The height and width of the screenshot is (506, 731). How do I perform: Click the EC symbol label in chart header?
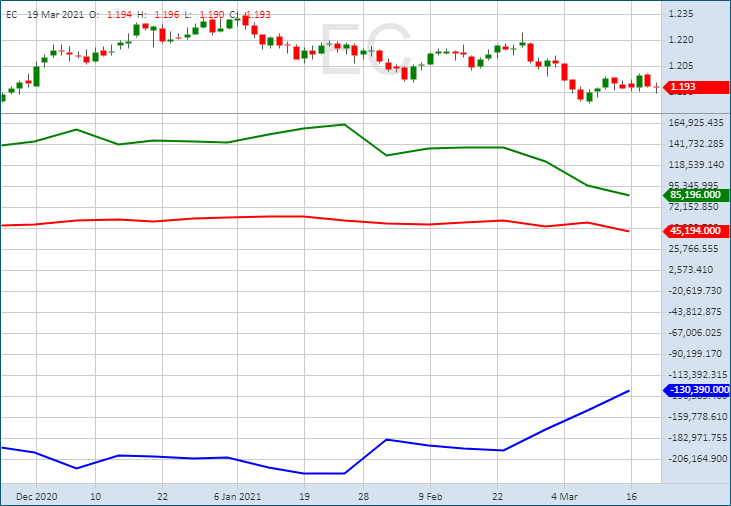pos(12,14)
